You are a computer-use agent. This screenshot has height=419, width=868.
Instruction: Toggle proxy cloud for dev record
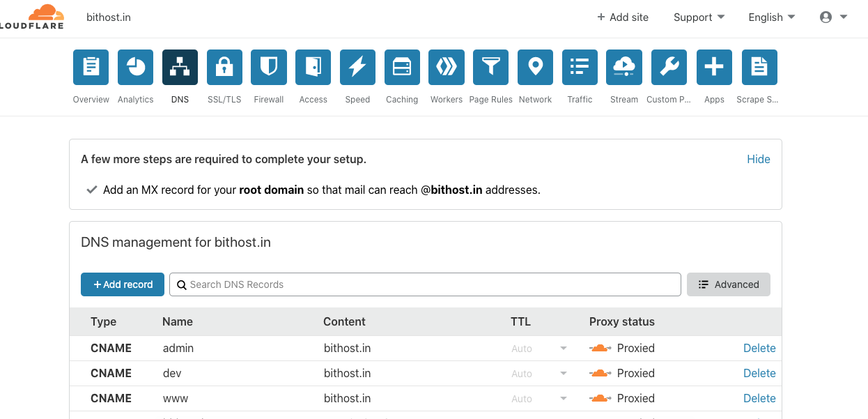click(600, 373)
